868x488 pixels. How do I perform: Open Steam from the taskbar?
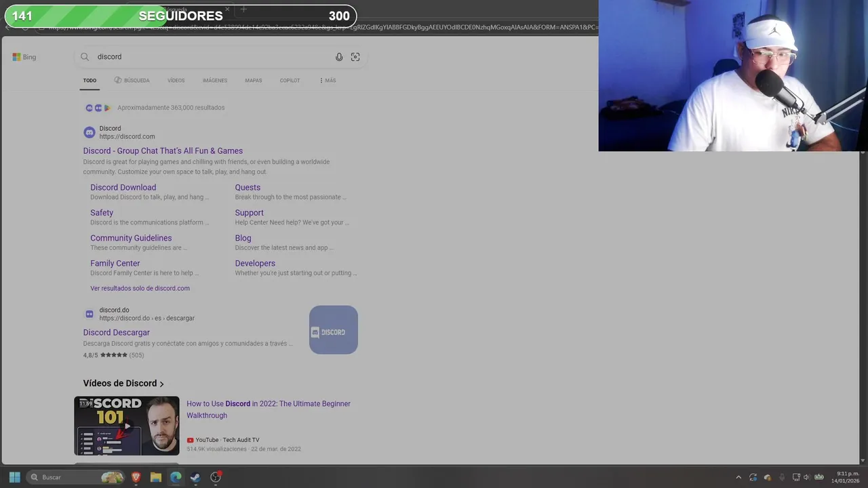click(x=195, y=477)
